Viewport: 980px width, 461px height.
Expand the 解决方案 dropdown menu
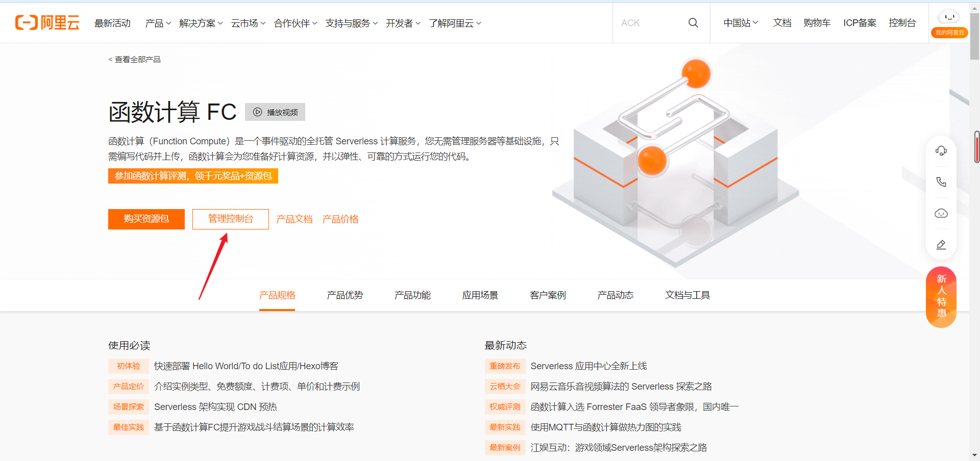click(x=201, y=23)
